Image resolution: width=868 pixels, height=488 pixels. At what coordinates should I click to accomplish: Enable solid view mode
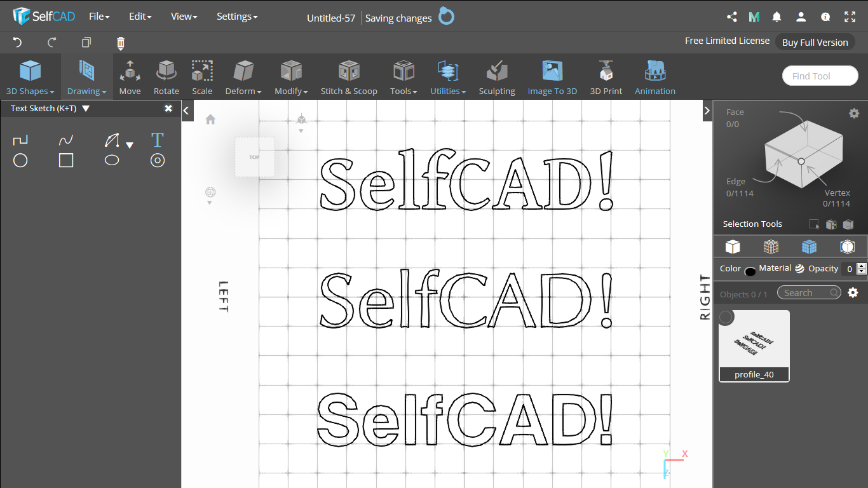[x=733, y=247]
